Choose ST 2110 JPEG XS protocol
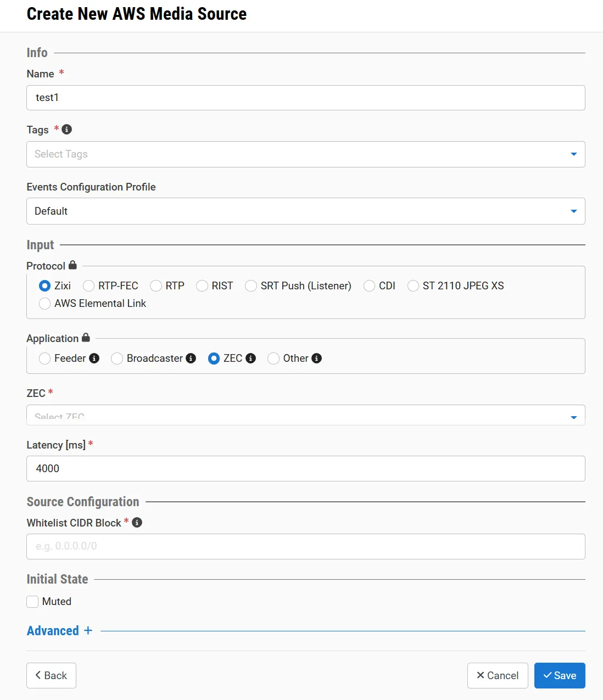 tap(413, 286)
